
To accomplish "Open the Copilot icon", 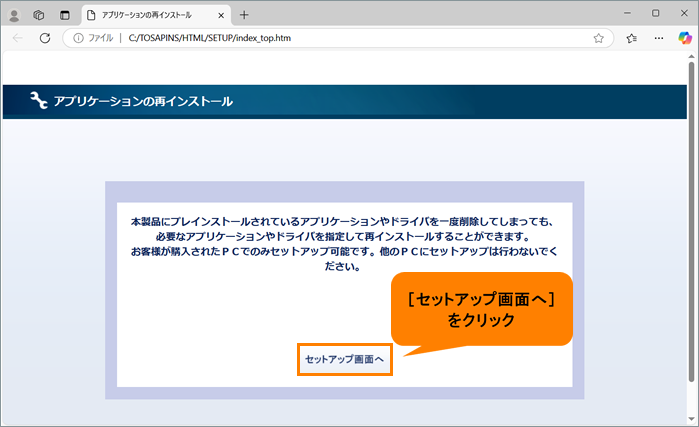I will [685, 38].
